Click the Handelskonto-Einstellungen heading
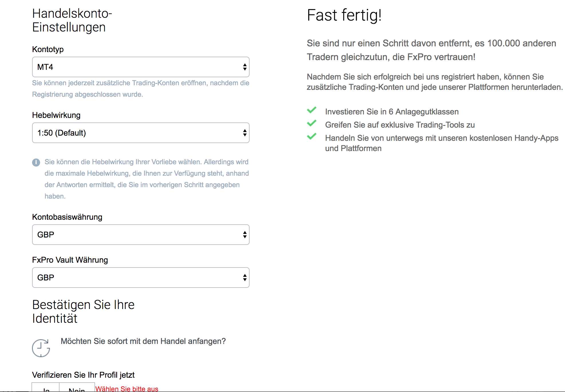This screenshot has height=392, width=565. pyautogui.click(x=72, y=20)
